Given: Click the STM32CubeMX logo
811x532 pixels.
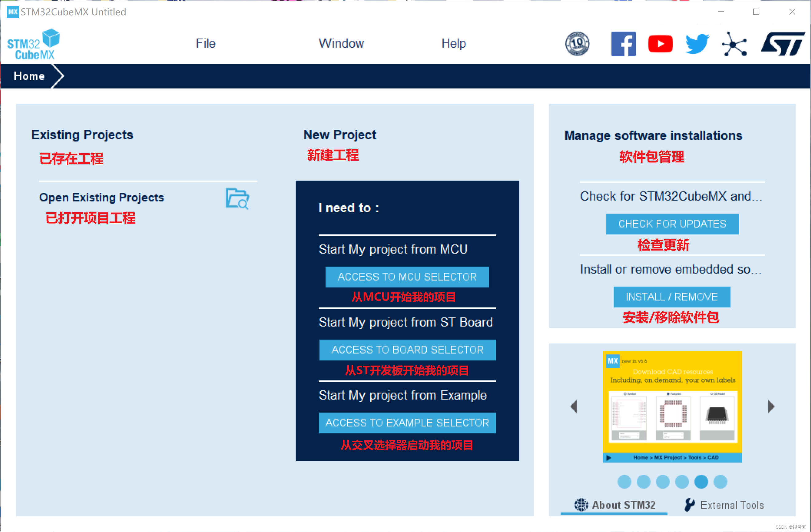Looking at the screenshot, I should pyautogui.click(x=33, y=44).
